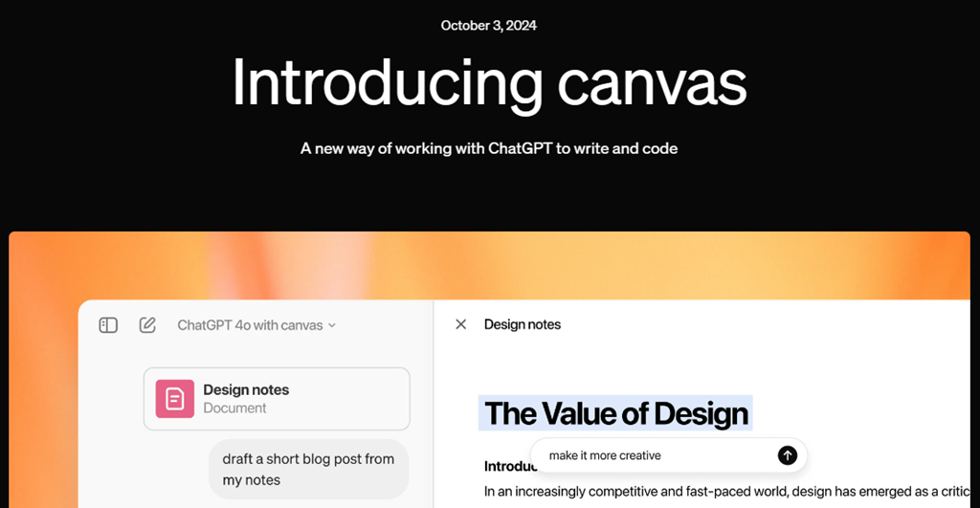Focus the "make it more creative" input field
The width and height of the screenshot is (980, 508).
pos(651,455)
